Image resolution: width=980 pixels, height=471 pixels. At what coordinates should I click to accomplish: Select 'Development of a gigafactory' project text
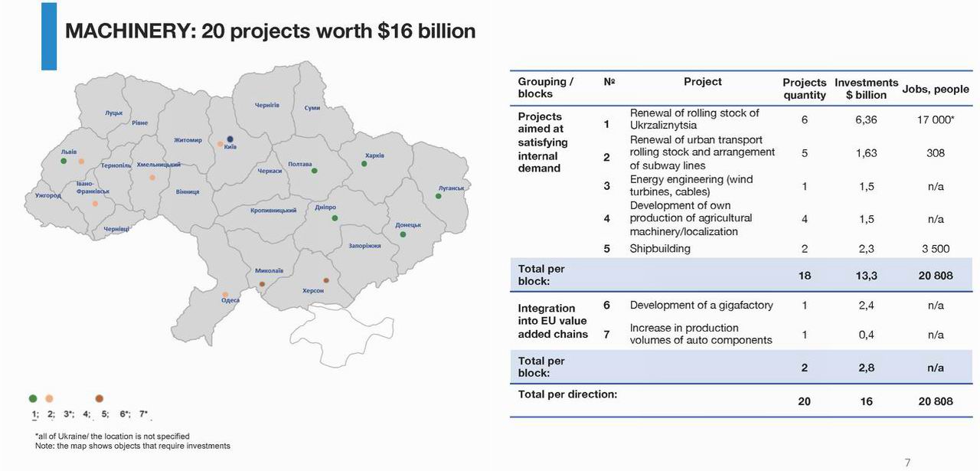tap(701, 305)
